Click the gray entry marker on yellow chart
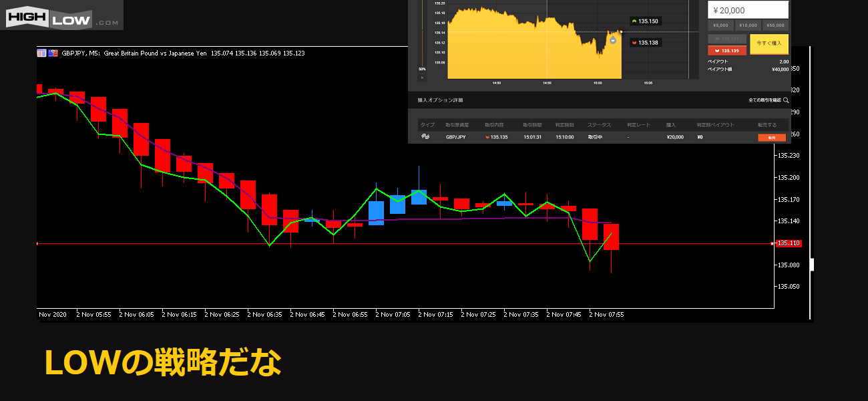Screen dimensions: 868x401 tap(612, 39)
